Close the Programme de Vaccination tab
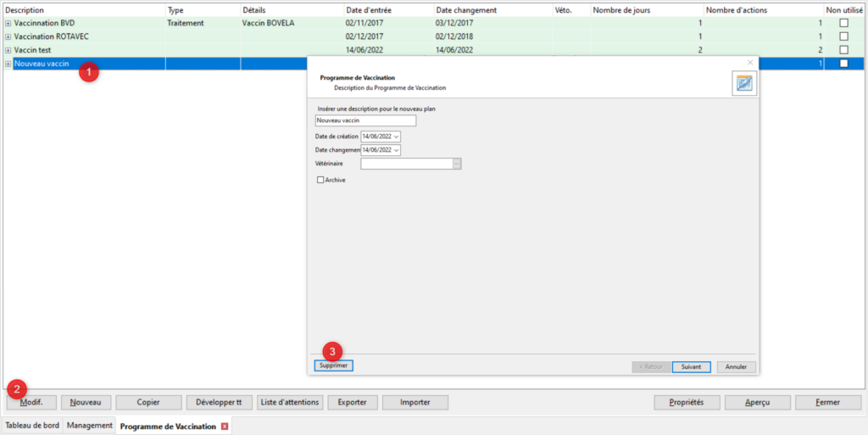The image size is (868, 435). (x=225, y=427)
